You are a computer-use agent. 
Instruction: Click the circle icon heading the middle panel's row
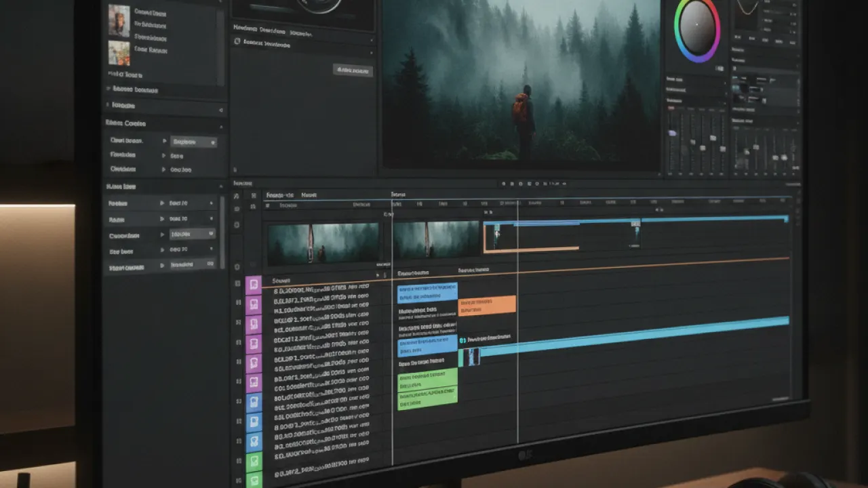point(237,42)
